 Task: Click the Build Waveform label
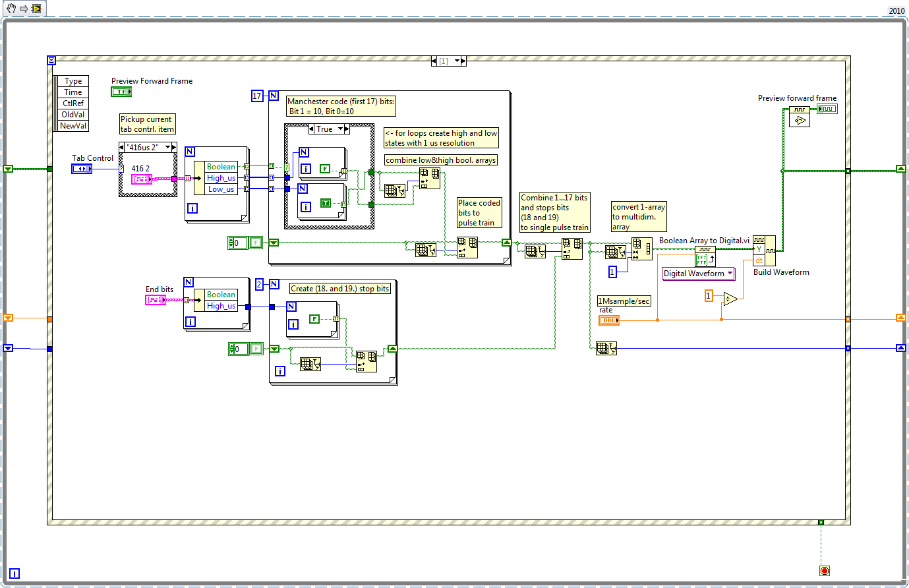click(781, 272)
